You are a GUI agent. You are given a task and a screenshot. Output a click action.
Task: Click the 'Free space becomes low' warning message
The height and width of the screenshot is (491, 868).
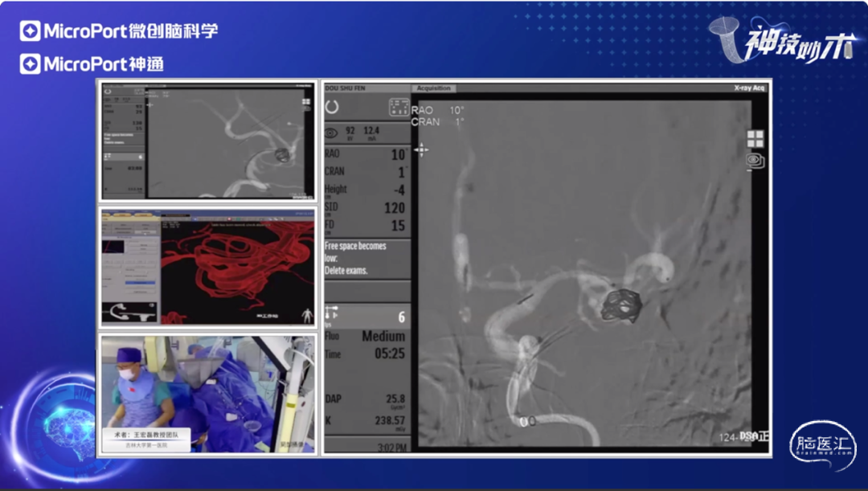tap(355, 258)
